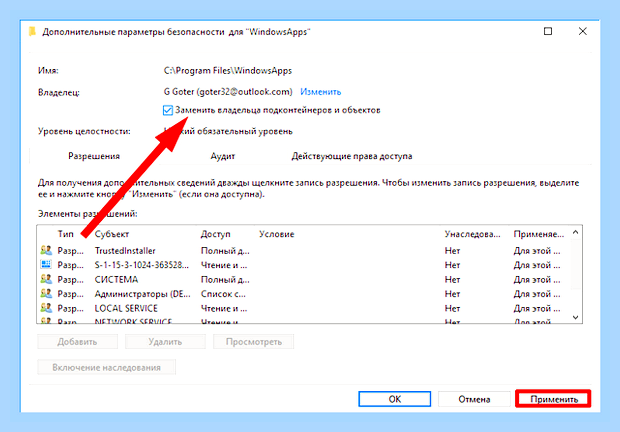Select the Администраторы (DE... entry
Screen dimensions: 620x432
point(304,294)
